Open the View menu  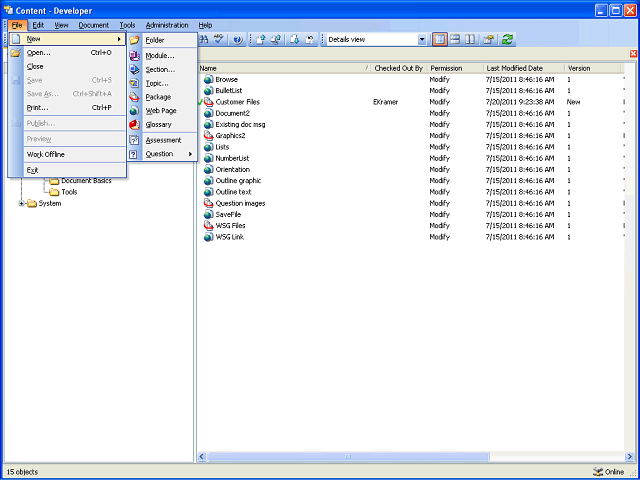pyautogui.click(x=61, y=25)
